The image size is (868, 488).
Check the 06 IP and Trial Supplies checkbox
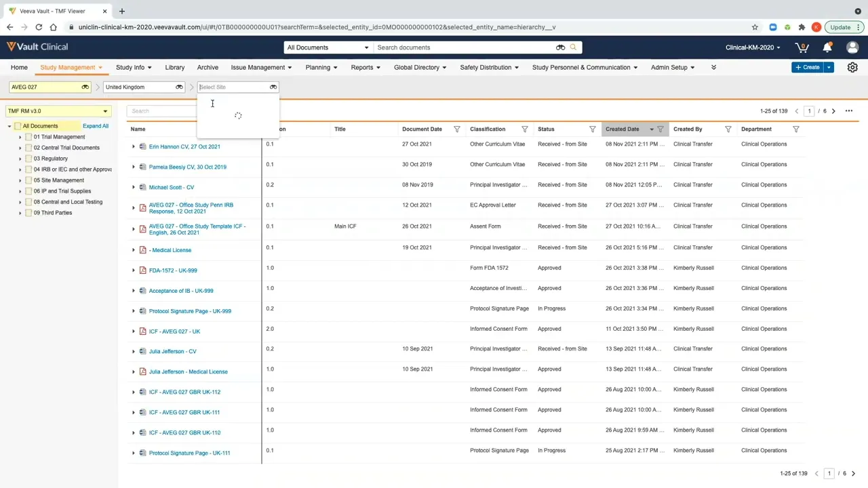tap(28, 191)
